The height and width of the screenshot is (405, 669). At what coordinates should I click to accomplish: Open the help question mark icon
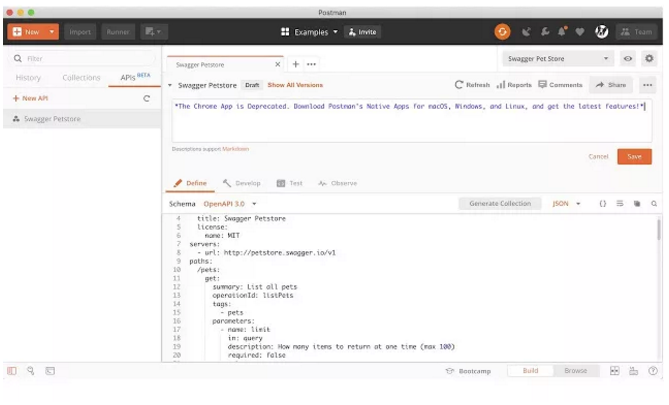click(653, 371)
